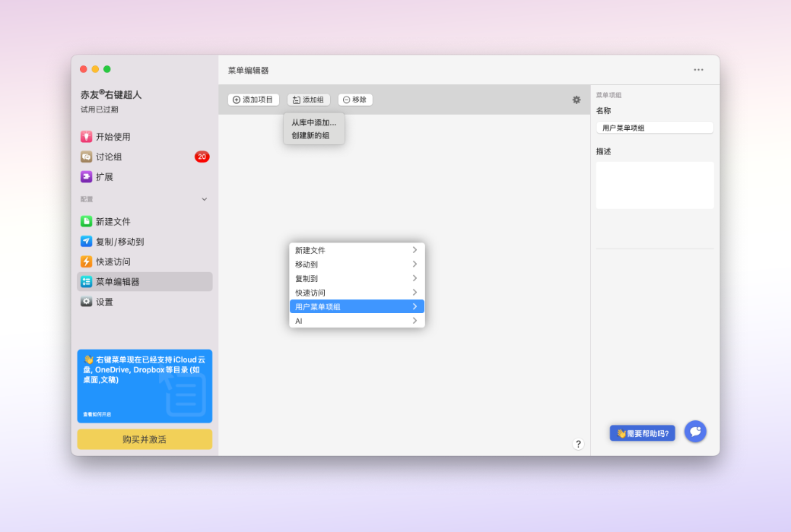
Task: Click the red 20 notification badge
Action: coord(202,157)
